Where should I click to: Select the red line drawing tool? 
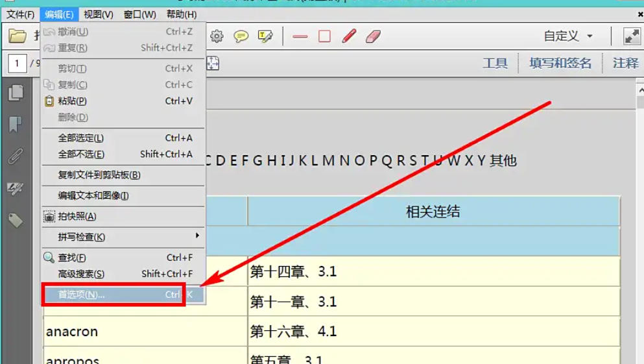pos(300,37)
